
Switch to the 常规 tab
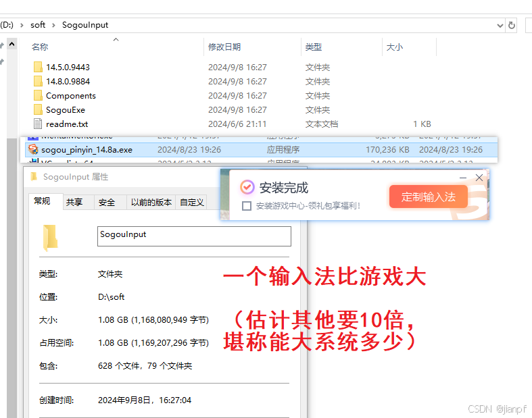click(x=46, y=201)
